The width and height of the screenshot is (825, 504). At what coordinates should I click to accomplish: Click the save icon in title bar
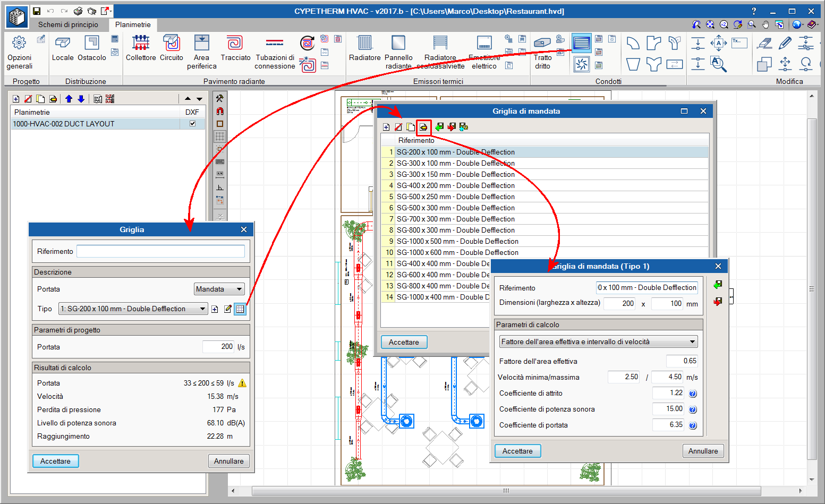point(37,11)
